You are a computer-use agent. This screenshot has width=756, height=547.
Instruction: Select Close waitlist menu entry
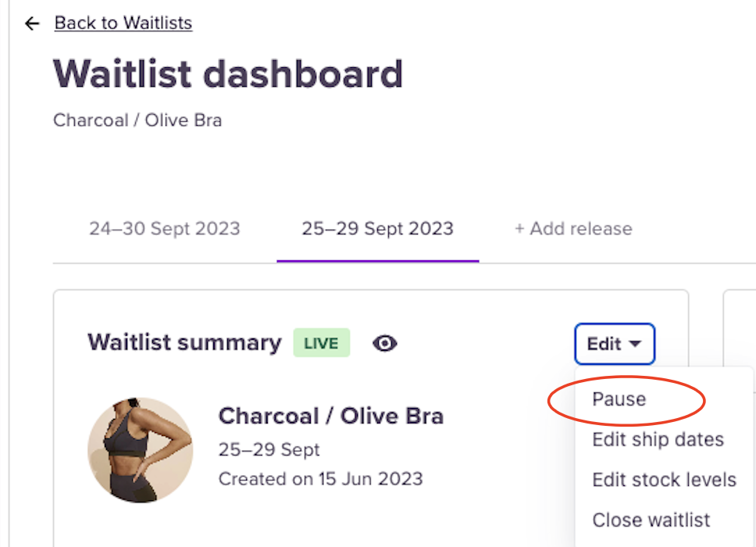coord(651,520)
